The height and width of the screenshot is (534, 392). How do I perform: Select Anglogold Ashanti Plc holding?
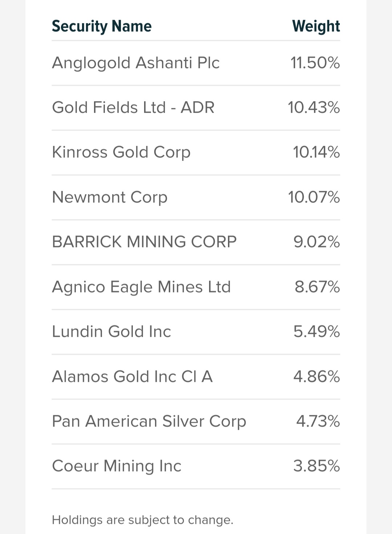pos(196,63)
